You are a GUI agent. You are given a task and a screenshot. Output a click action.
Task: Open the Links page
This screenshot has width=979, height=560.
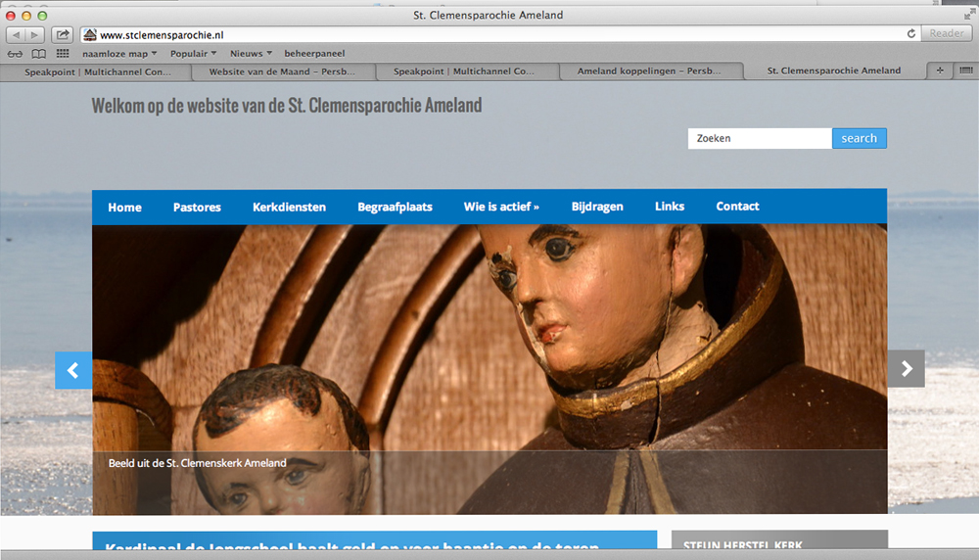click(670, 206)
